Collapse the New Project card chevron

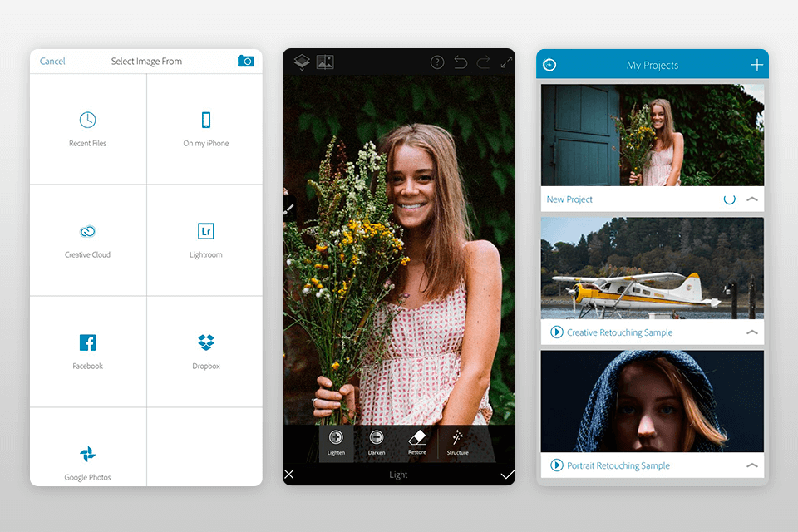(751, 199)
